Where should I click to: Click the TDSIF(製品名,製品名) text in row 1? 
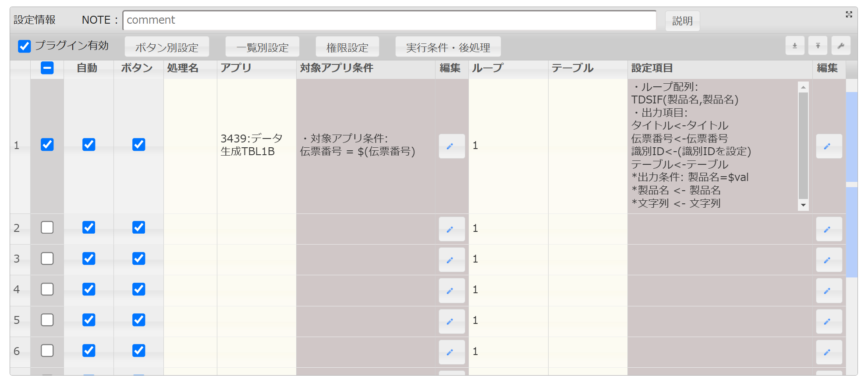click(x=685, y=100)
